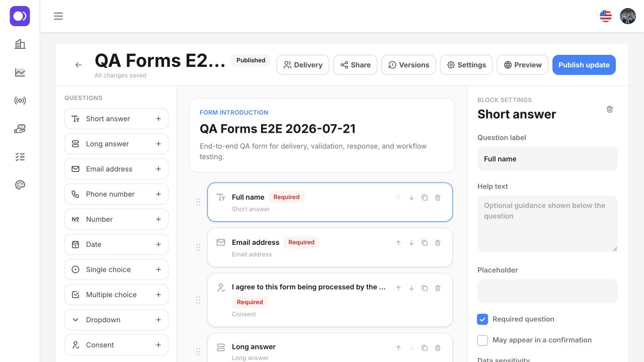This screenshot has height=362, width=644.
Task: Delete the Consent block
Action: (438, 288)
